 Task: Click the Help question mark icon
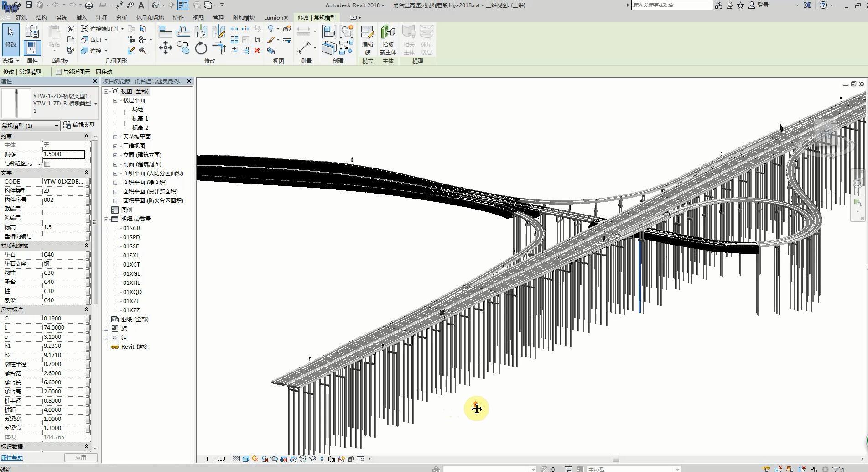point(823,5)
